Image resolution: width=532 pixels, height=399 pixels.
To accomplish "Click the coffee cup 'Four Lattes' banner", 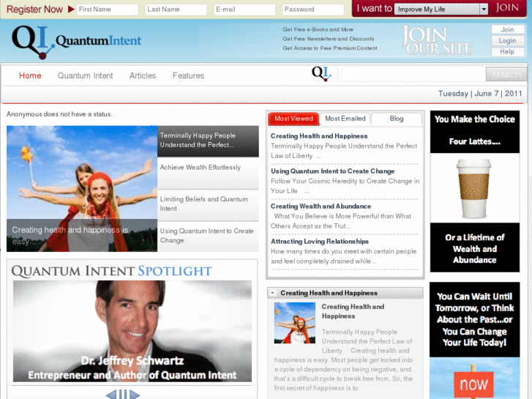I will [x=475, y=191].
